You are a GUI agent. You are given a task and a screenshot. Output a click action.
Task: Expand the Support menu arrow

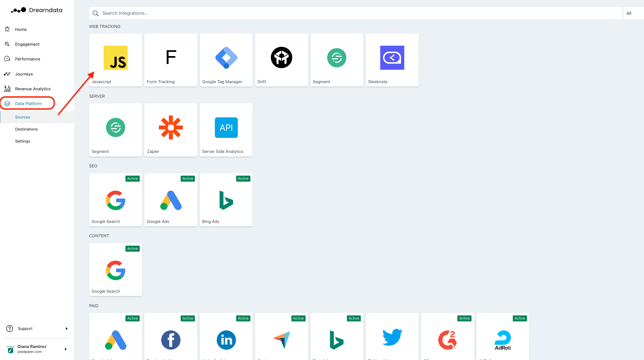pyautogui.click(x=66, y=329)
